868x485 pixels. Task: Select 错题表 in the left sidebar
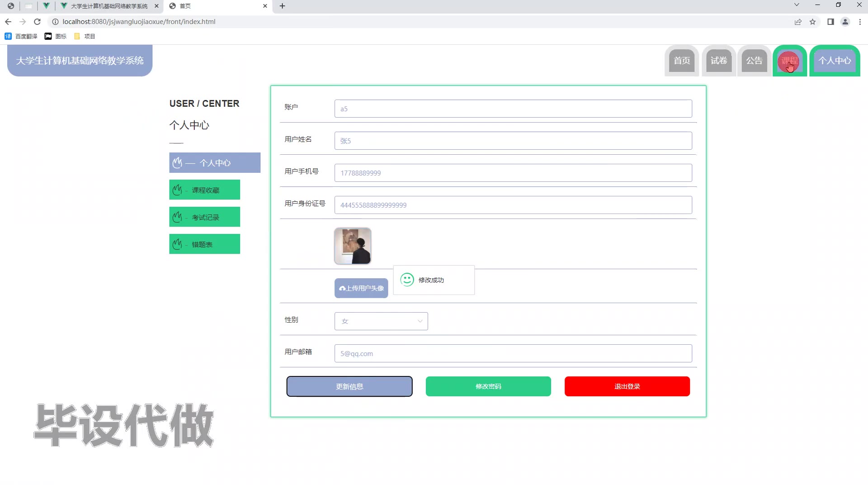205,244
